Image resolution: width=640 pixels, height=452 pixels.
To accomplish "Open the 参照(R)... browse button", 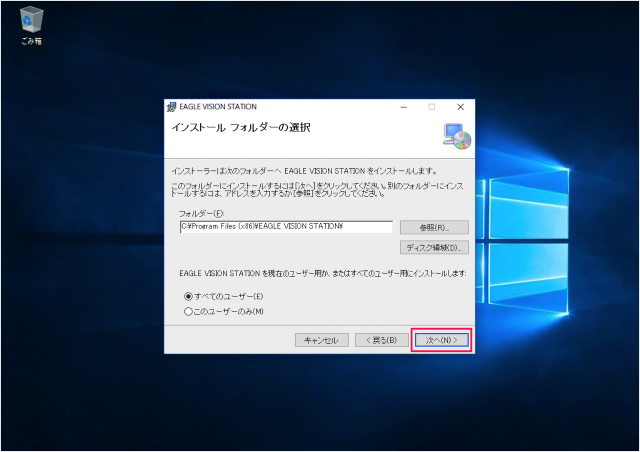I will 434,227.
